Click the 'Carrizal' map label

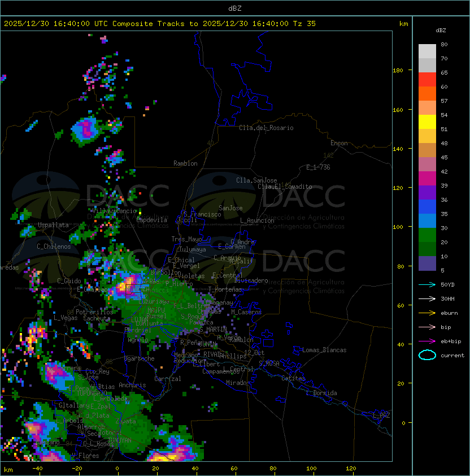168,379
